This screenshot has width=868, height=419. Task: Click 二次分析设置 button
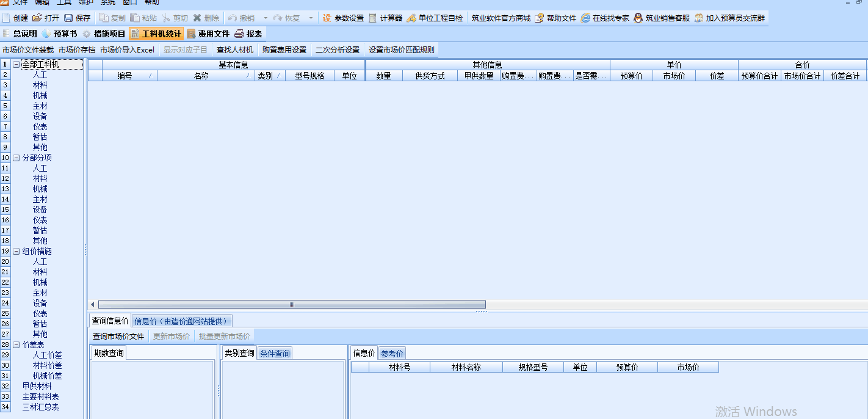(x=337, y=49)
